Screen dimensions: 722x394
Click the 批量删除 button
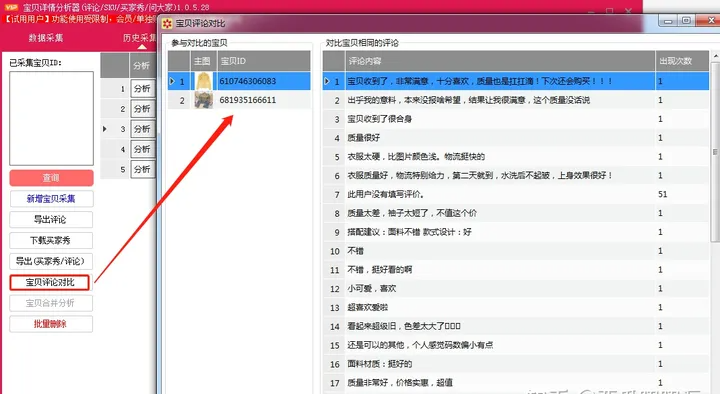[51, 324]
